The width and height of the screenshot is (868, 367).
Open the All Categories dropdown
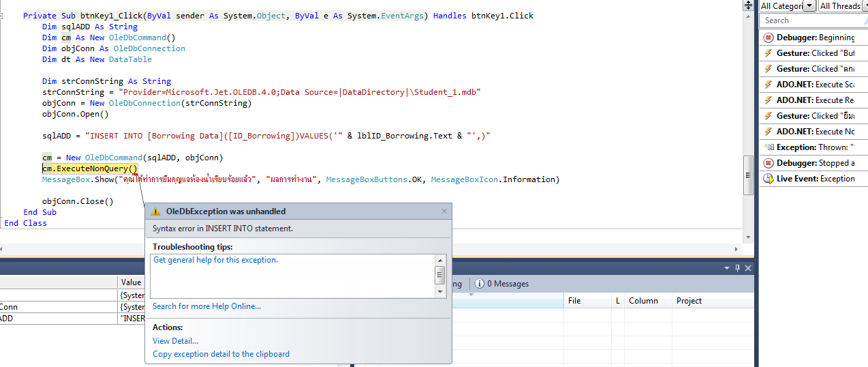809,6
